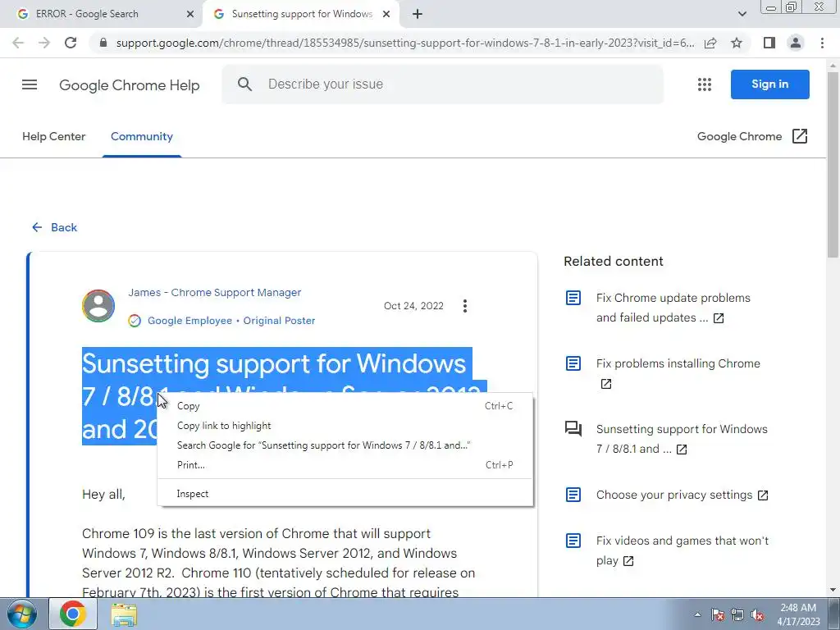This screenshot has height=630, width=840.
Task: Open Chrome's three-dot menu
Action: (x=822, y=43)
